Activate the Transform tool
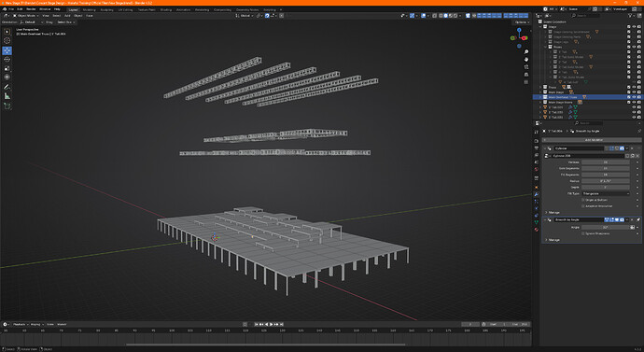This screenshot has height=352, width=644. [7, 77]
